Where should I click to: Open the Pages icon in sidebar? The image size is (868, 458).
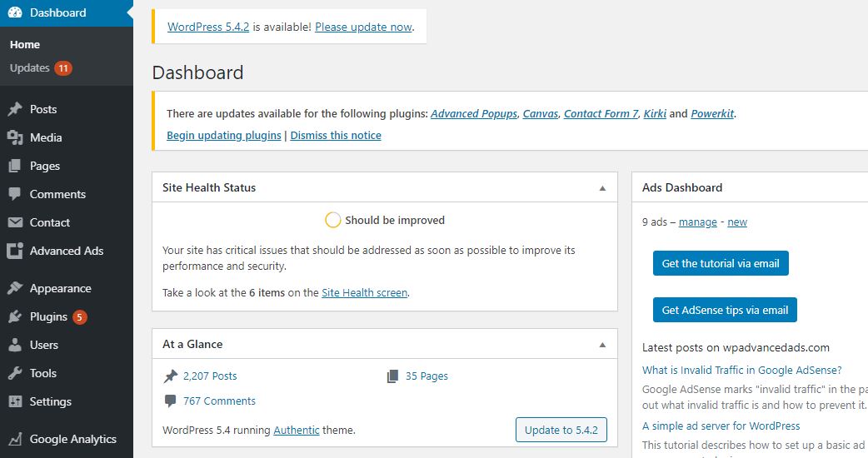tap(15, 166)
